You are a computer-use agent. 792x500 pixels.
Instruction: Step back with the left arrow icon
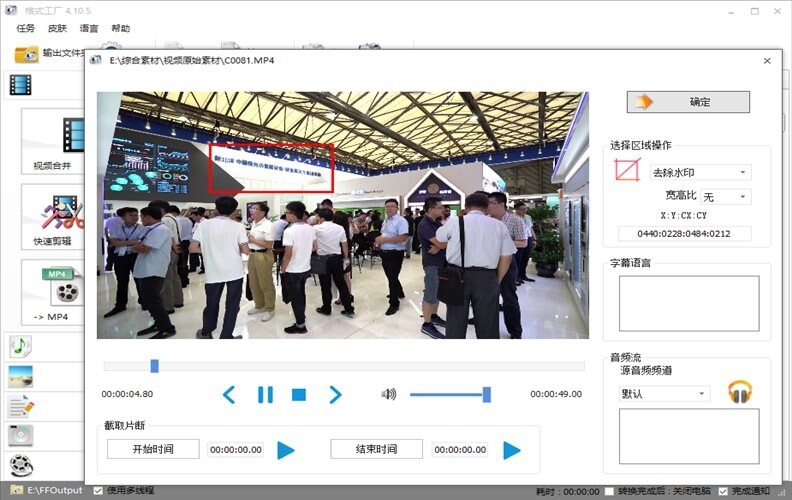229,395
